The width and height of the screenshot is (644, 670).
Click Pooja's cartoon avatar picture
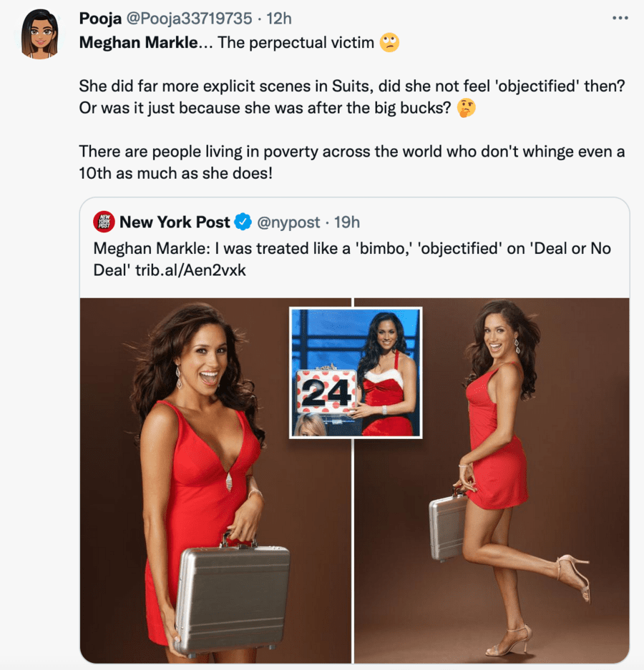pyautogui.click(x=40, y=34)
